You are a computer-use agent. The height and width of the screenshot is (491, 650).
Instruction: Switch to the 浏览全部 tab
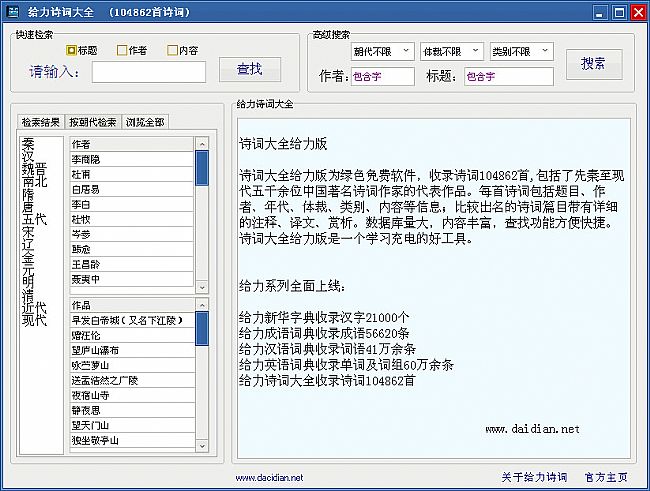145,122
